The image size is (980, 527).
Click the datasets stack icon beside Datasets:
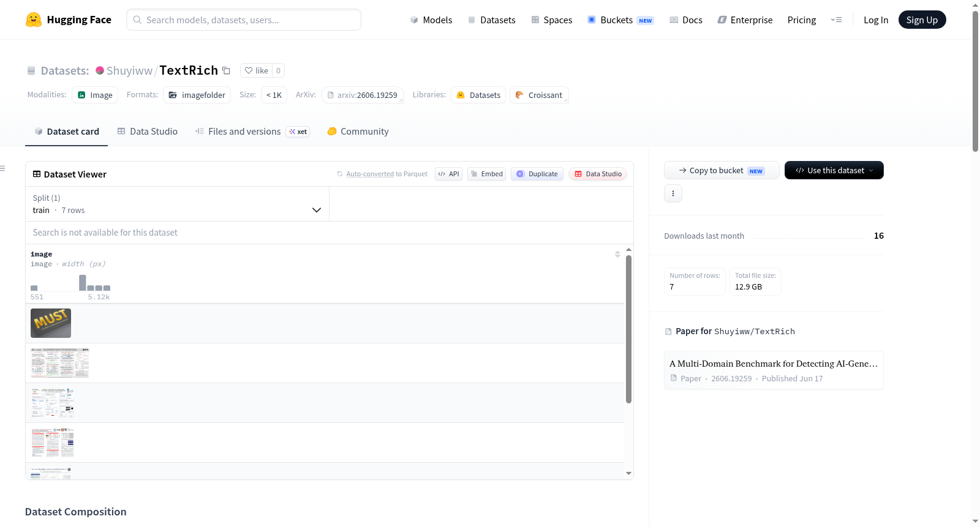[x=31, y=70]
